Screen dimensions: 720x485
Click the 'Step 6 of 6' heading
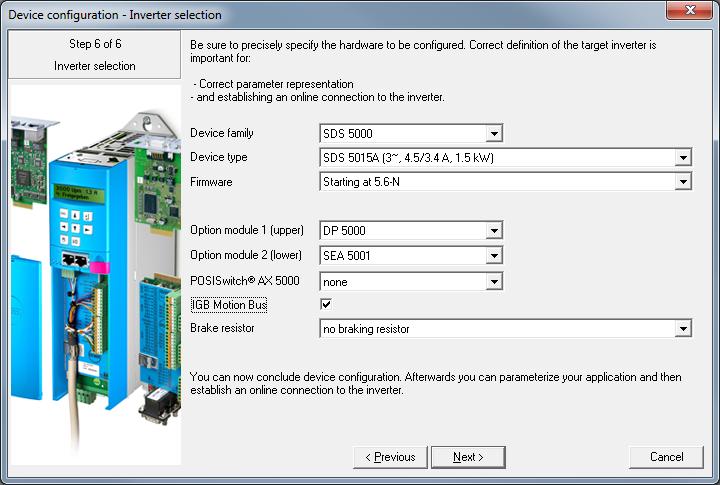[x=95, y=44]
